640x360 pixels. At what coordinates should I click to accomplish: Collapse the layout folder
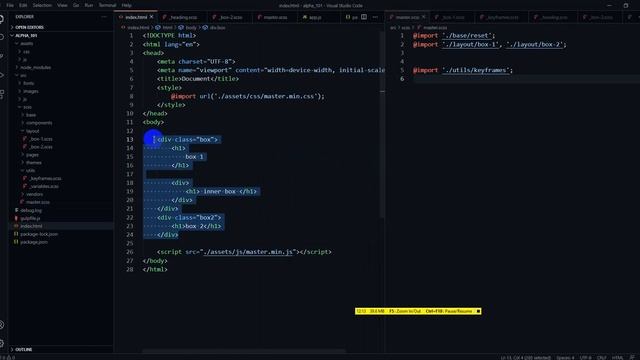tap(32, 131)
